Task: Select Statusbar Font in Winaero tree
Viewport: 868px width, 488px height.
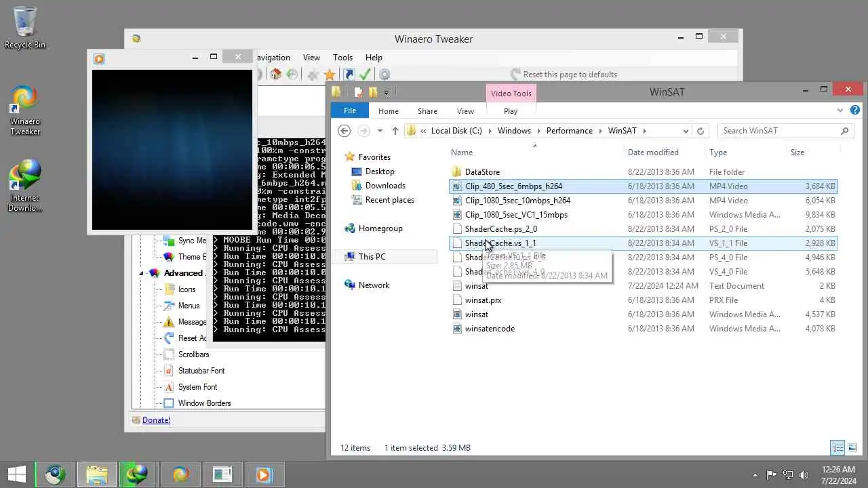Action: tap(201, 371)
